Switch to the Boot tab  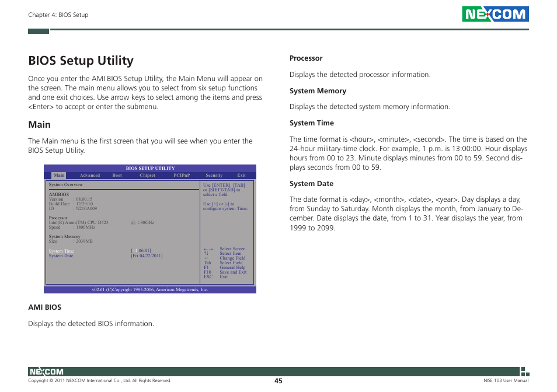(x=117, y=175)
